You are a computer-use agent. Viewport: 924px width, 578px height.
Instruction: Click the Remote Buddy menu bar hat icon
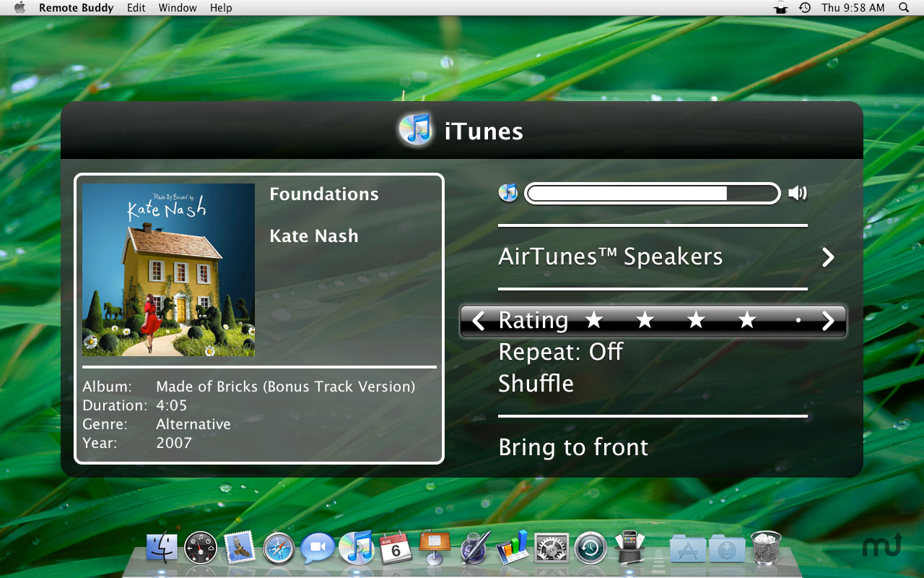(780, 8)
